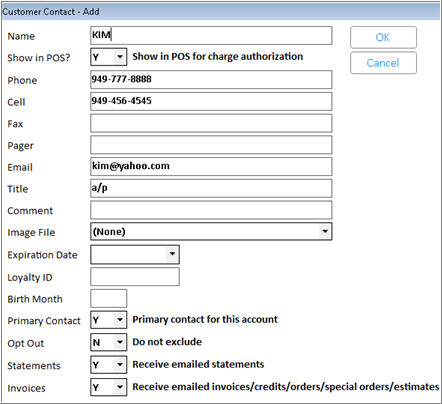The width and height of the screenshot is (442, 404).
Task: Click the Title field containing a/p
Action: (x=211, y=188)
